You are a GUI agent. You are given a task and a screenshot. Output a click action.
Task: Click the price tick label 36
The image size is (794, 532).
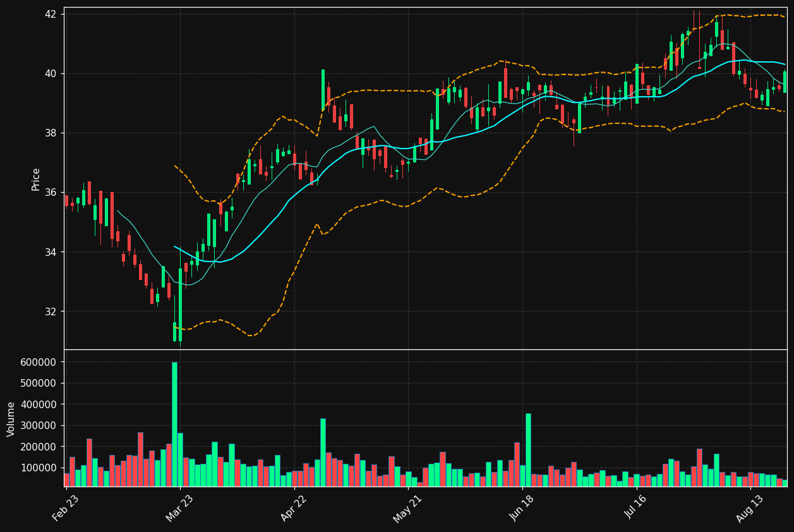click(51, 192)
